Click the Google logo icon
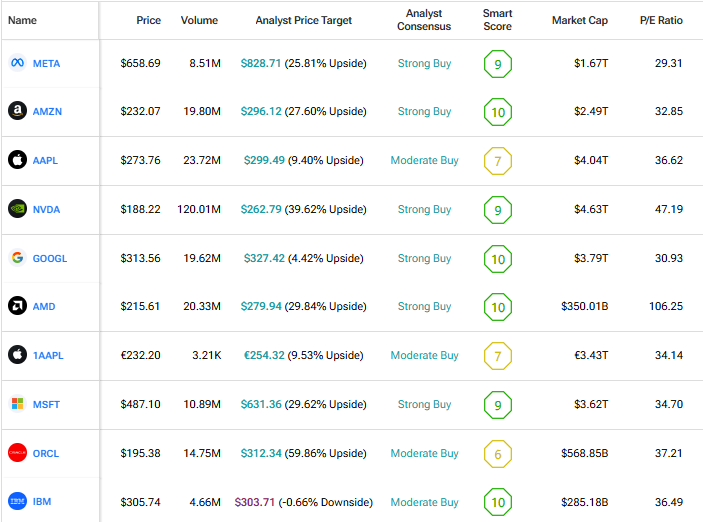Image resolution: width=703 pixels, height=522 pixels. click(17, 258)
